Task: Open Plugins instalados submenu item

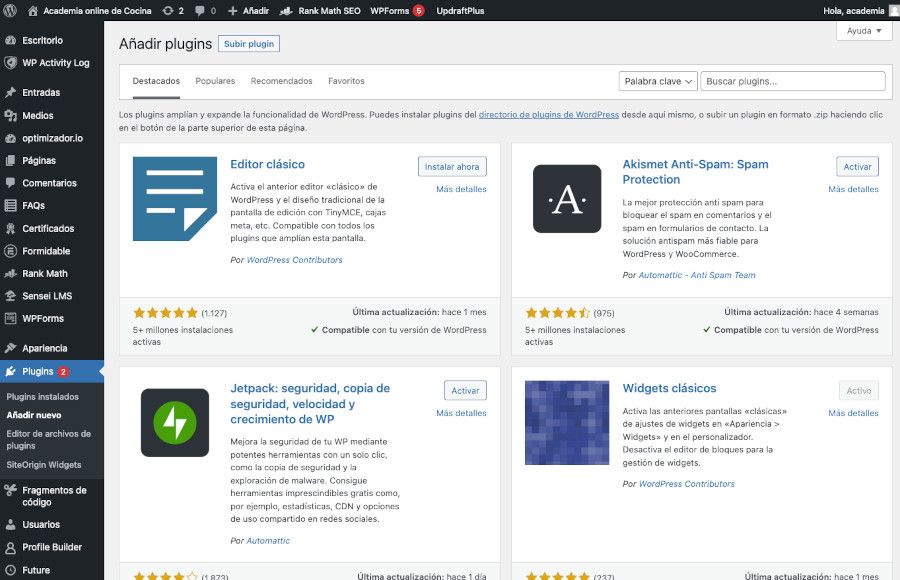Action: point(42,397)
